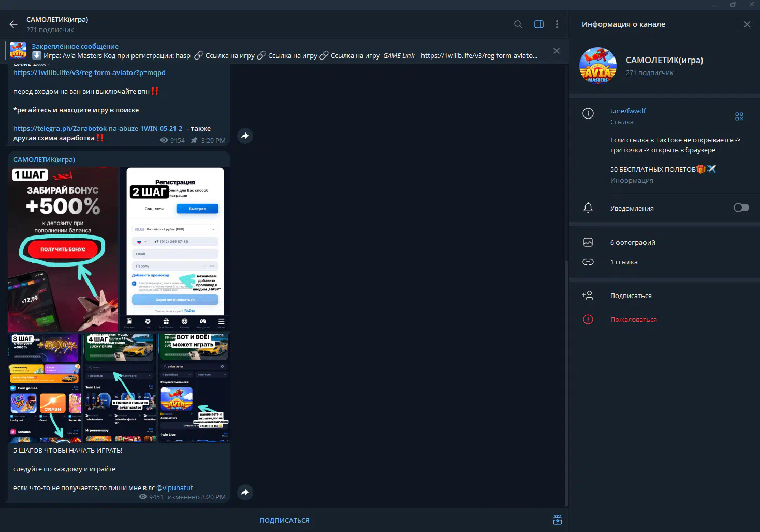Toggle the side panel icon
This screenshot has height=532, width=760.
539,24
